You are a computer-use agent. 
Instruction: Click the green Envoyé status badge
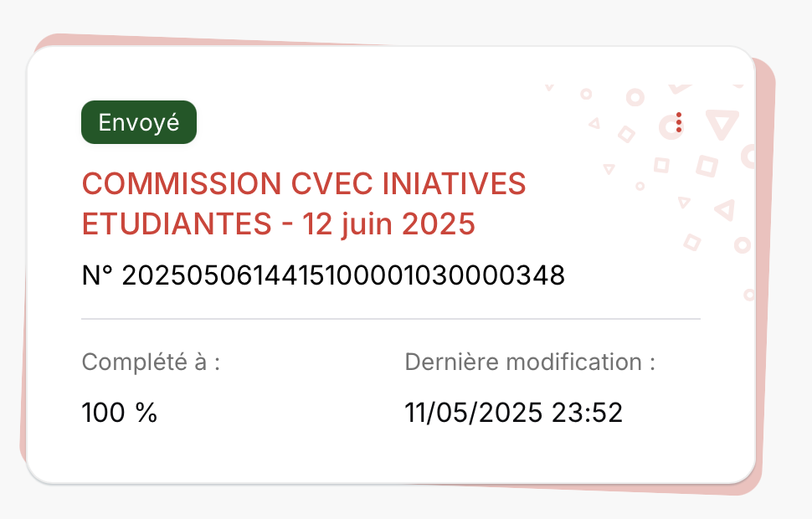click(139, 122)
